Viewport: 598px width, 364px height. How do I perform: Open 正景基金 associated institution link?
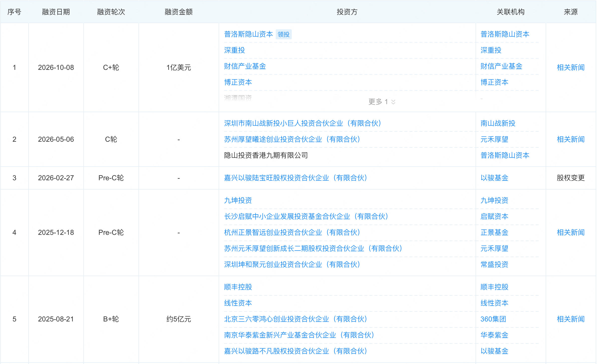tap(494, 232)
